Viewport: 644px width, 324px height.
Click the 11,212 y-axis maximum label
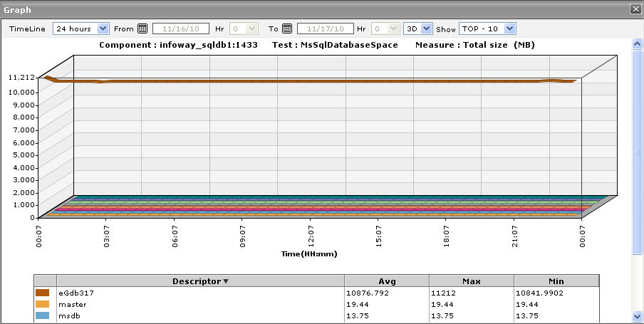click(x=21, y=77)
